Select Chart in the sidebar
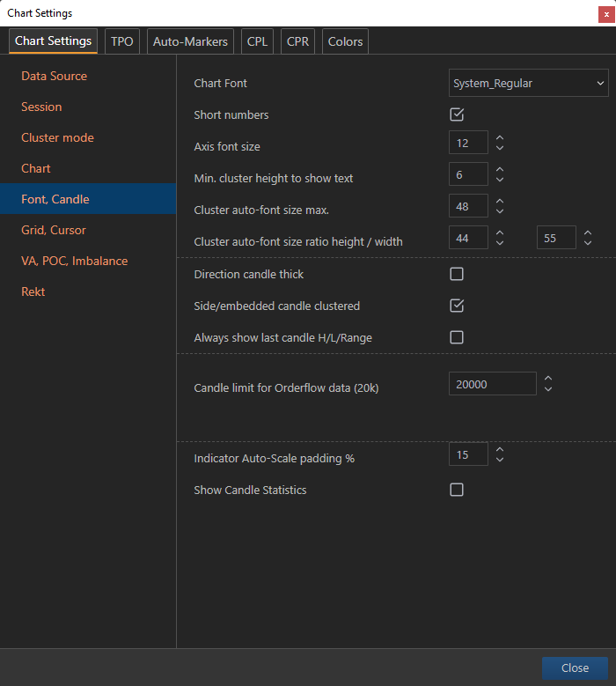 (x=88, y=168)
